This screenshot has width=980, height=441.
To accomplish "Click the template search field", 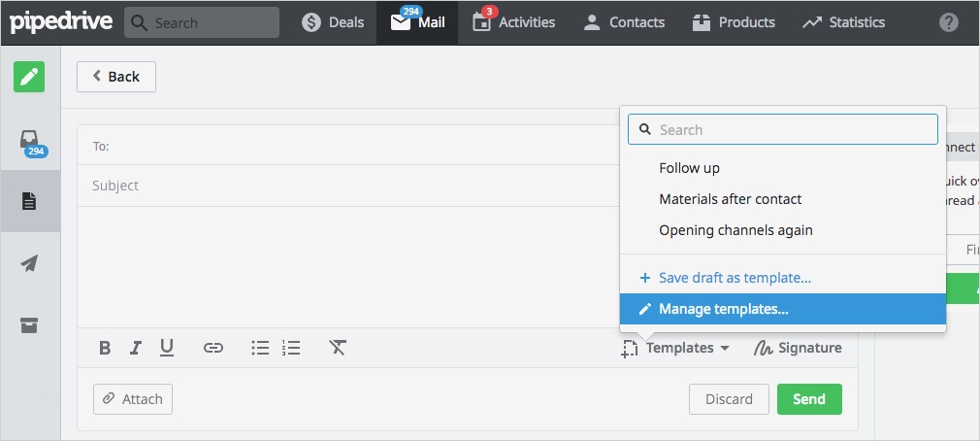I will (x=783, y=129).
